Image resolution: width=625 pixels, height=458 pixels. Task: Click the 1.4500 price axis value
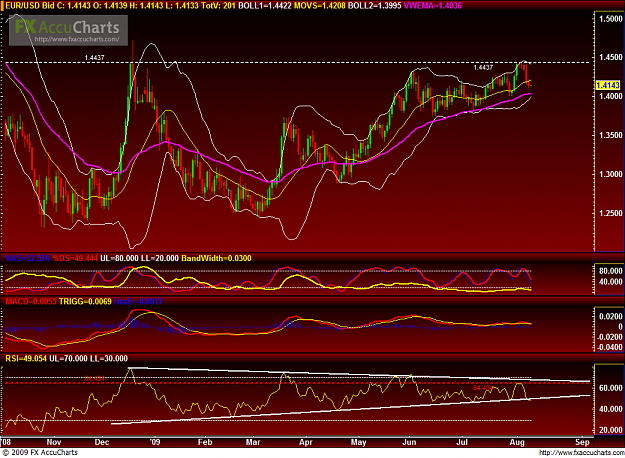click(611, 57)
